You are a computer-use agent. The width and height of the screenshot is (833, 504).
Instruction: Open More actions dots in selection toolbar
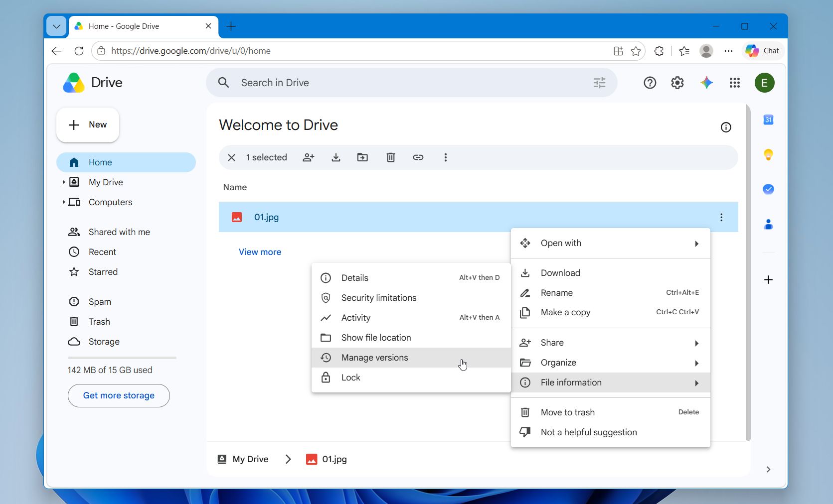(446, 157)
